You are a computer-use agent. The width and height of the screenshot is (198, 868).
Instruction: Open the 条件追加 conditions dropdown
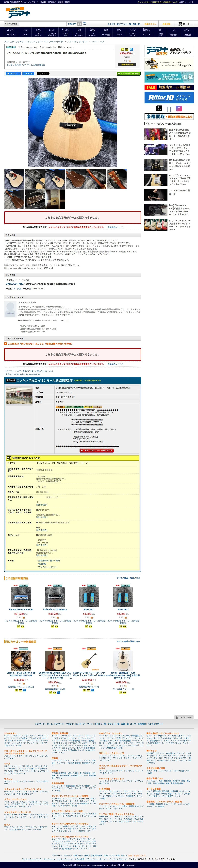[72, 24]
